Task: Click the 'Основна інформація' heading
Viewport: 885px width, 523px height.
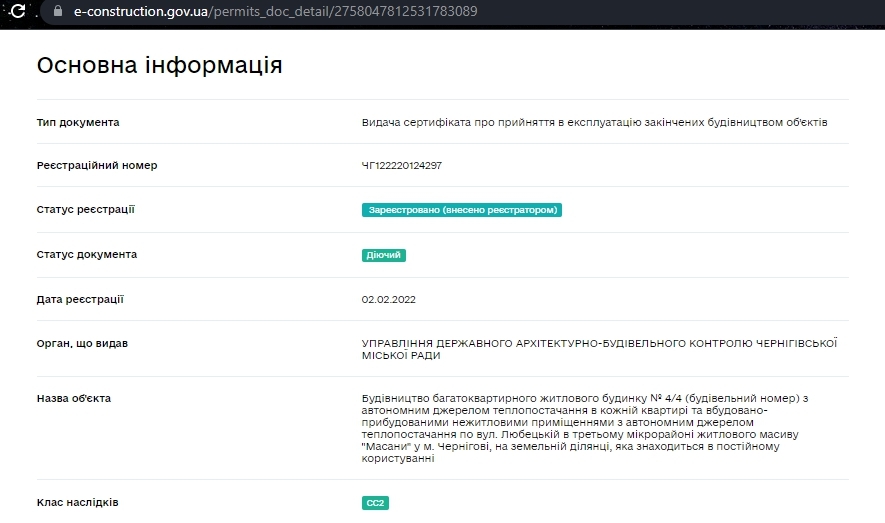Action: [x=159, y=65]
